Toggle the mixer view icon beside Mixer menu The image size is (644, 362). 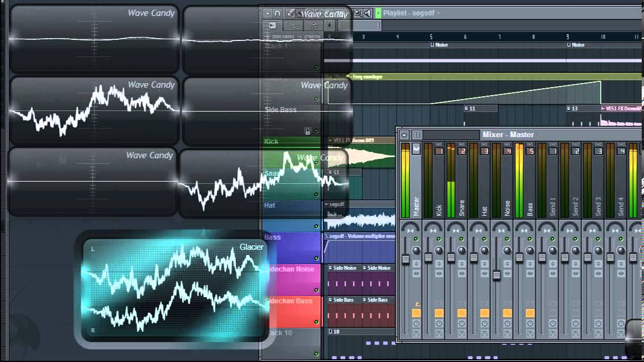pyautogui.click(x=417, y=135)
